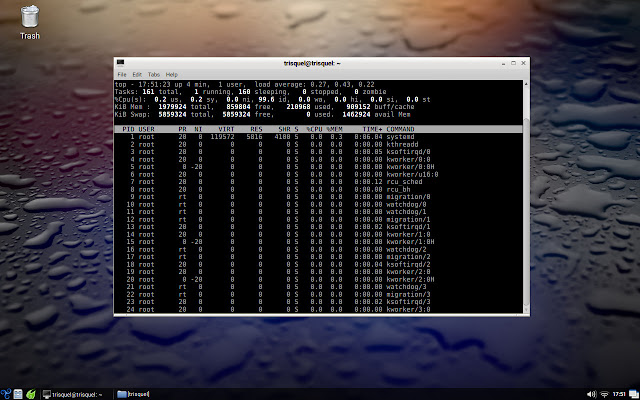Viewport: 640px width, 400px height.
Task: Launch the file manager from taskbar
Action: tap(18, 394)
